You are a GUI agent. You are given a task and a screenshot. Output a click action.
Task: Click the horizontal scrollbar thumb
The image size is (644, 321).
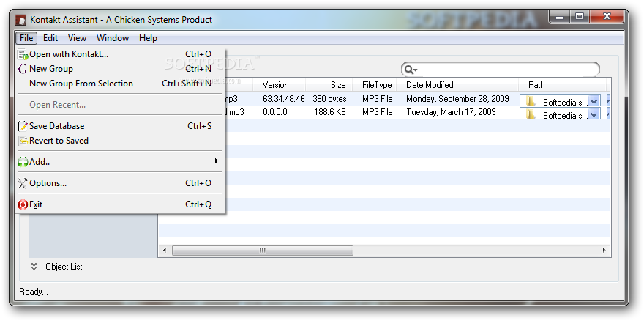(263, 250)
